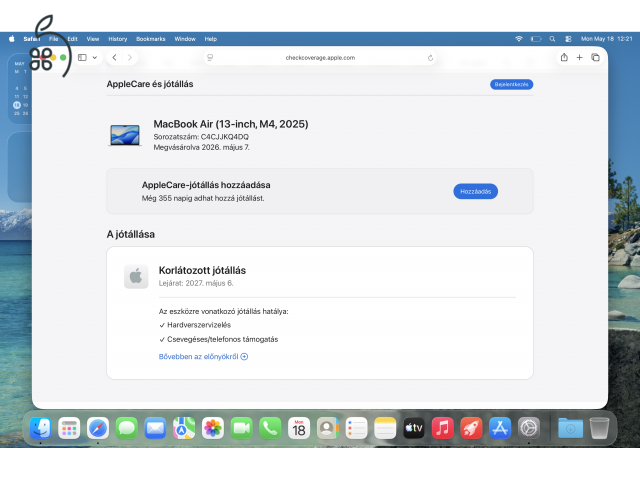
Task: Open Bővebben az előnyökről link
Action: coord(203,357)
